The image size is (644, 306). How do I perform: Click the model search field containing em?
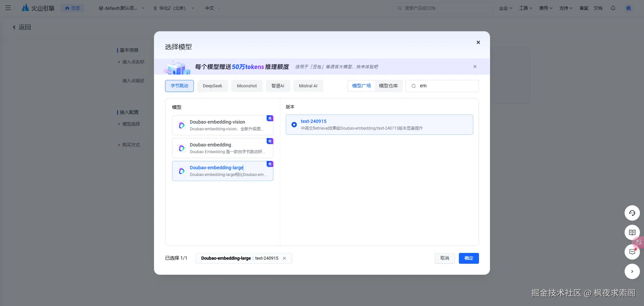[442, 86]
